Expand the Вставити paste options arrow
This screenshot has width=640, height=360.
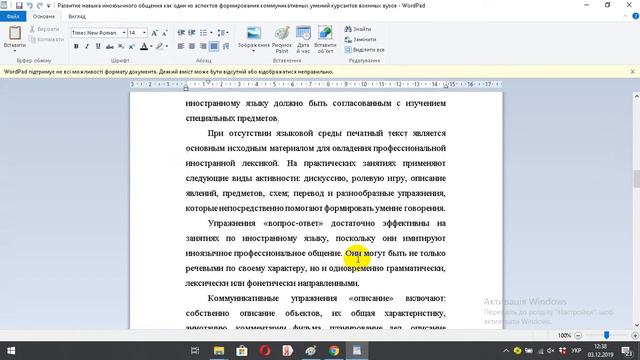[15, 51]
